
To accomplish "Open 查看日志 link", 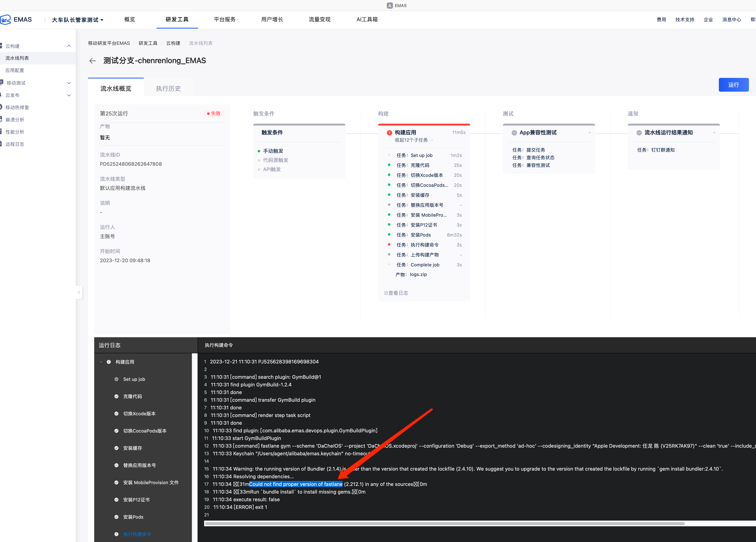I will tap(398, 293).
